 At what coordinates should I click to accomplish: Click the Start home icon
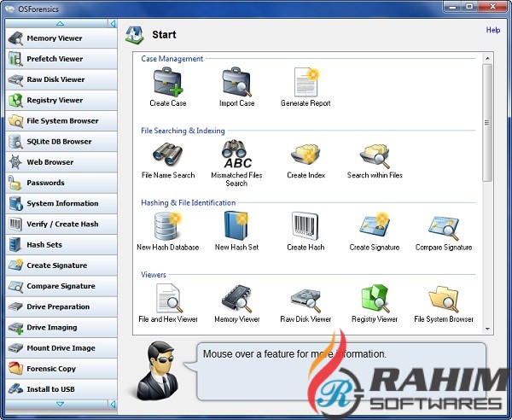click(135, 35)
